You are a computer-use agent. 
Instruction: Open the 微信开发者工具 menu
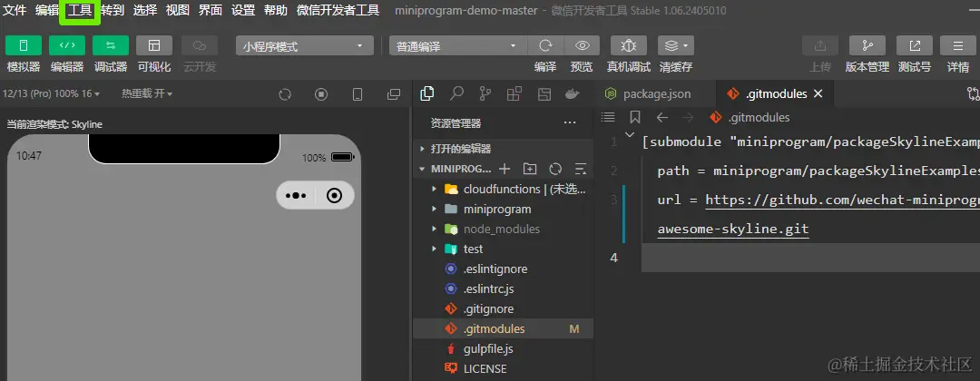338,11
